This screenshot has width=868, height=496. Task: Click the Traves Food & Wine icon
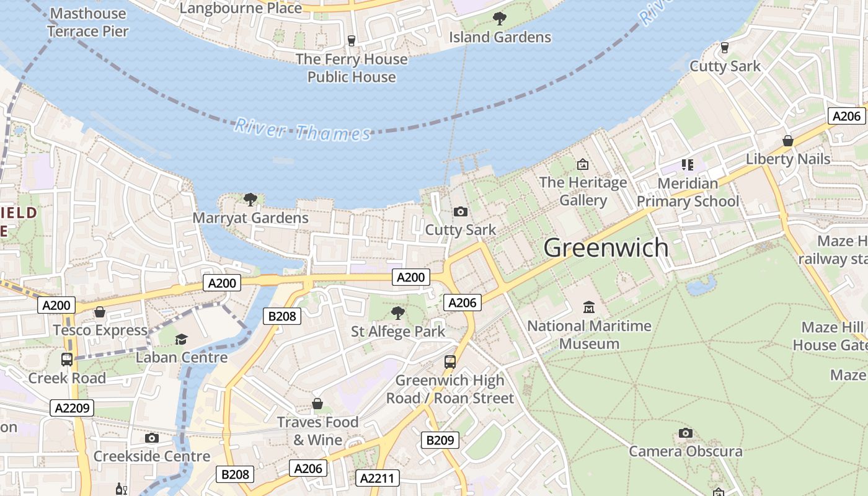point(317,404)
